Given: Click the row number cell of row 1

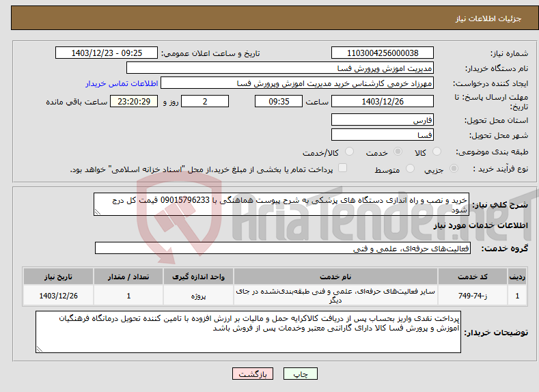Looking at the screenshot, I should pos(517,296).
